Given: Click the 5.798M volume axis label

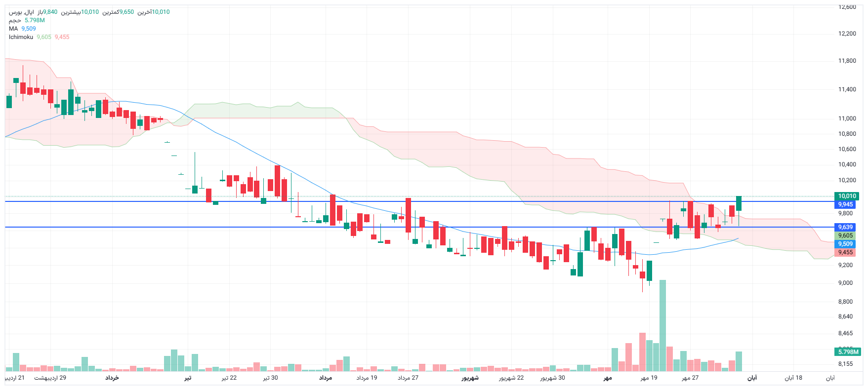Looking at the screenshot, I should 848,352.
